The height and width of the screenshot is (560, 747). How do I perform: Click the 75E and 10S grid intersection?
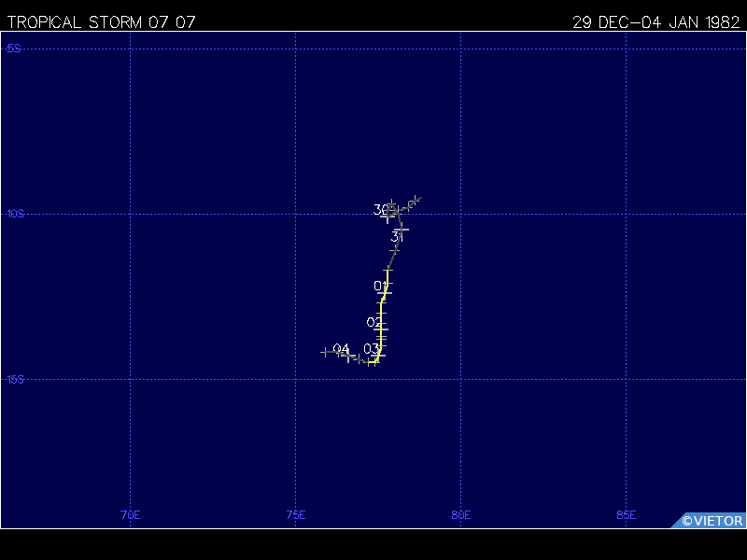296,214
